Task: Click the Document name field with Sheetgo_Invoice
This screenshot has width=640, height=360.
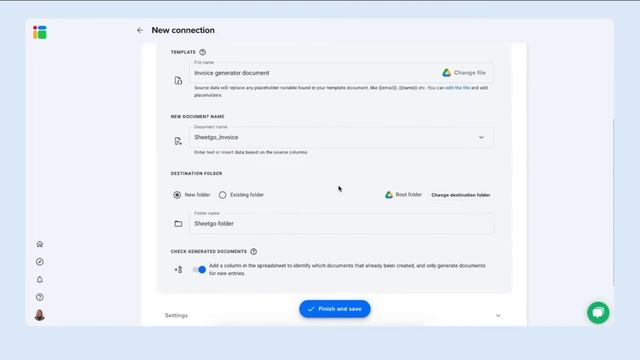Action: pyautogui.click(x=342, y=138)
